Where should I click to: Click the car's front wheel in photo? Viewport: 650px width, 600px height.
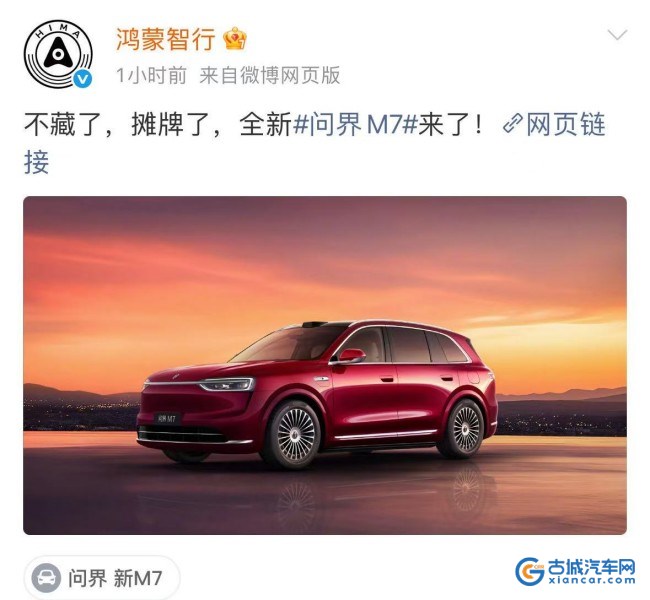pos(295,435)
